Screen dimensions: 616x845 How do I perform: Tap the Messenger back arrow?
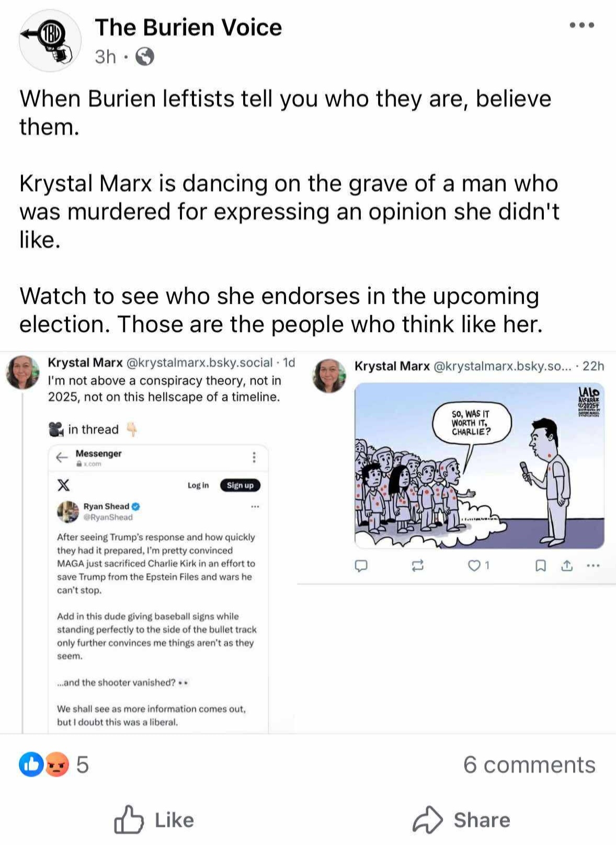click(62, 458)
